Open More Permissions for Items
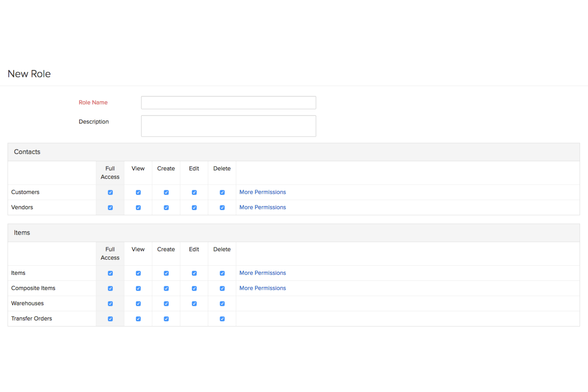The width and height of the screenshot is (588, 392). tap(263, 273)
